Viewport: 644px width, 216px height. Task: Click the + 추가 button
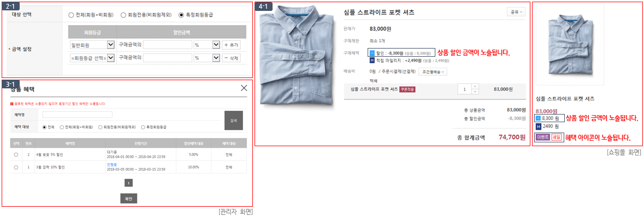(231, 45)
